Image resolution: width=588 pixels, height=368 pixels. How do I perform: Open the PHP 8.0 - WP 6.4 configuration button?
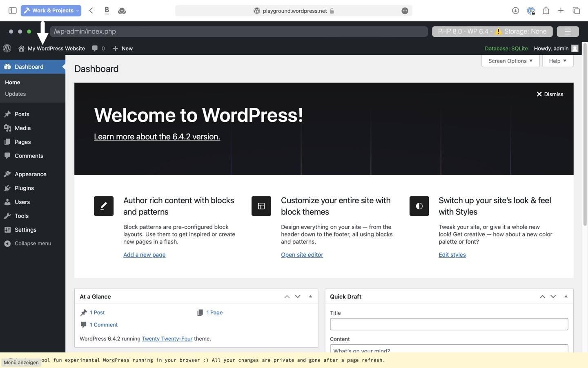492,31
